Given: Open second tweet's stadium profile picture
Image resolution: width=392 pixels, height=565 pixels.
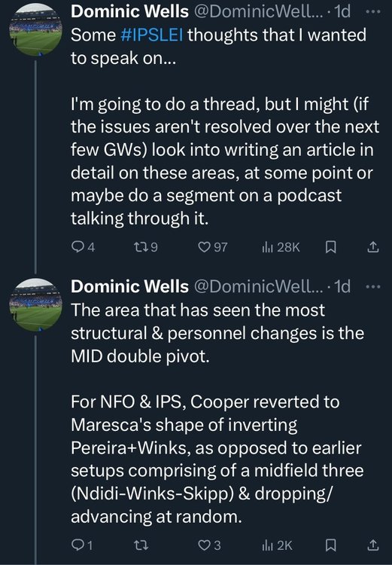Looking at the screenshot, I should tap(35, 305).
